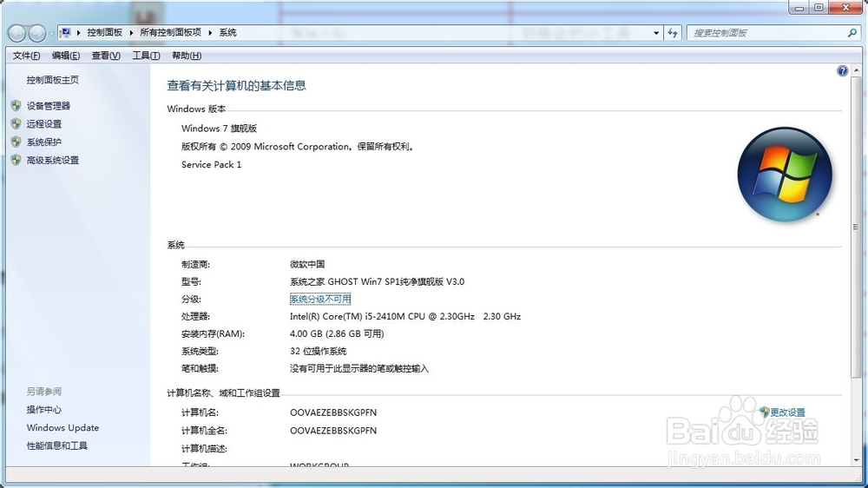The height and width of the screenshot is (488, 868).
Task: Click the refresh button next to address bar
Action: point(673,33)
